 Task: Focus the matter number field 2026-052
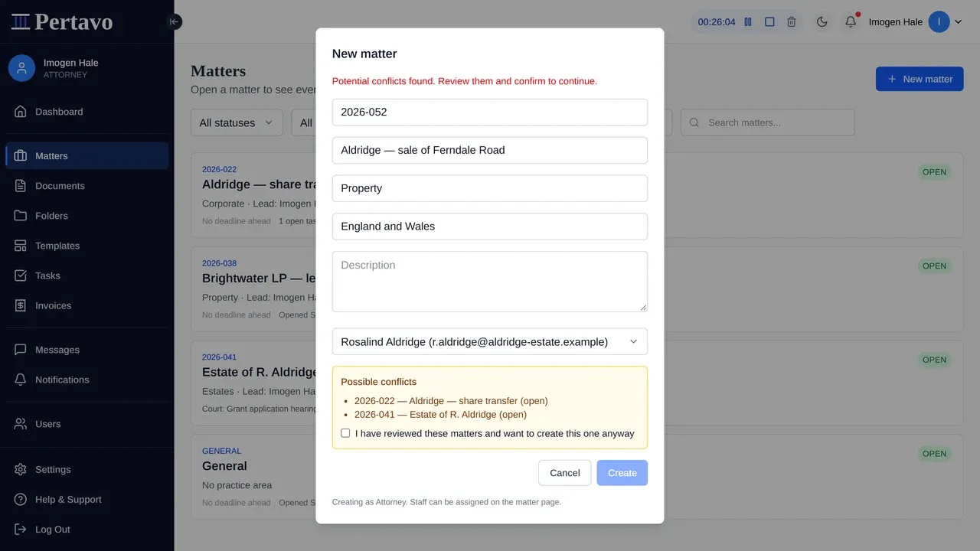(490, 112)
